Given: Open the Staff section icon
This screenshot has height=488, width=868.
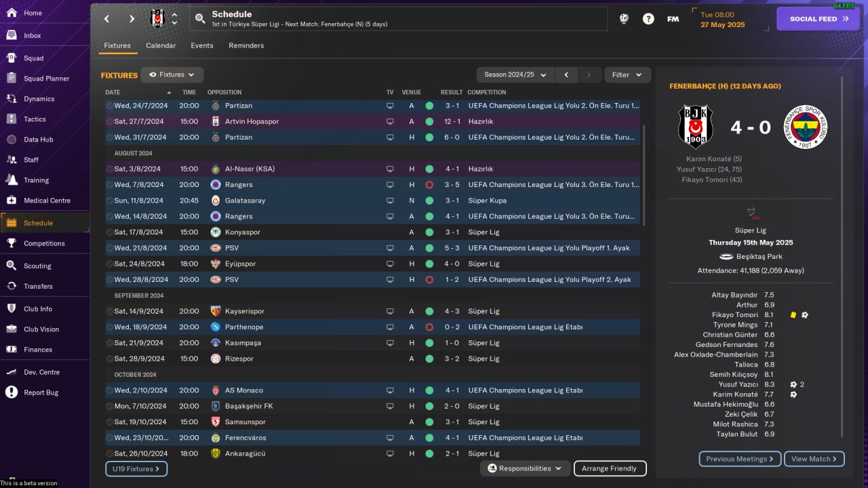Looking at the screenshot, I should (11, 159).
